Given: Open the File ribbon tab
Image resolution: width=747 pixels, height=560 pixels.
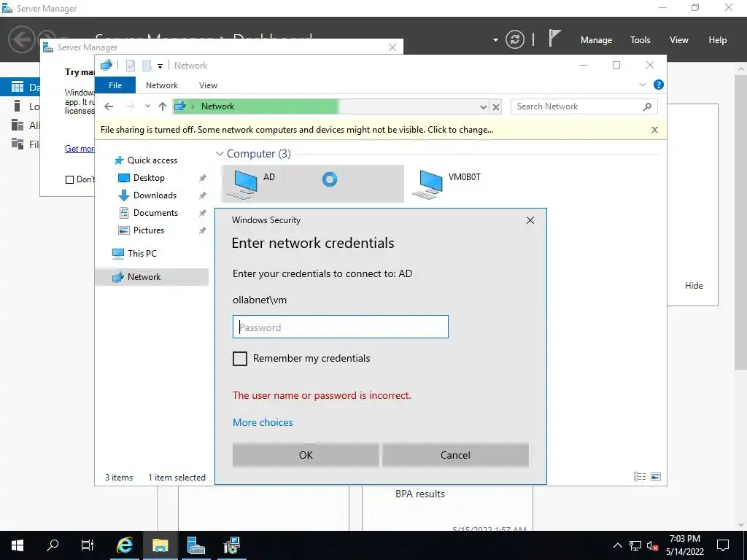Looking at the screenshot, I should (x=115, y=85).
